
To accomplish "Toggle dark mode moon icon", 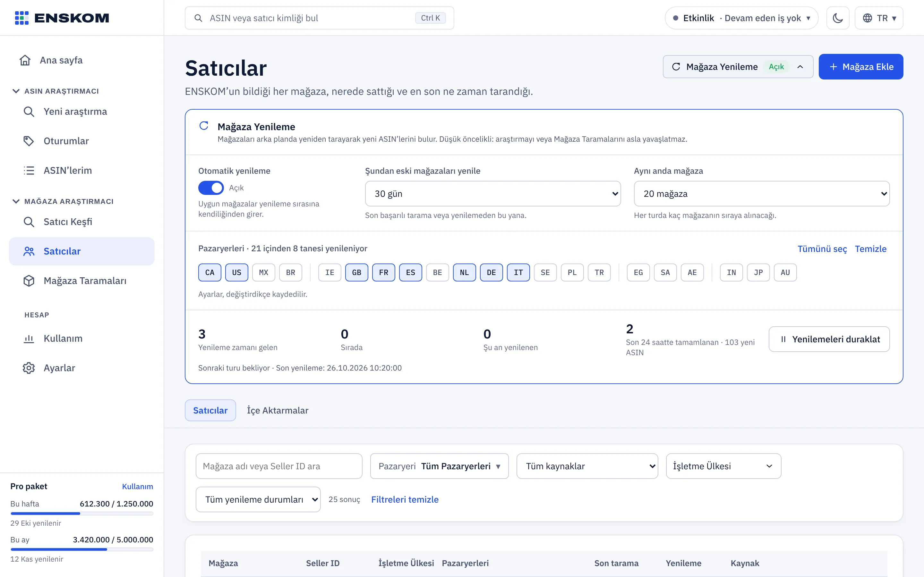I will coord(837,18).
